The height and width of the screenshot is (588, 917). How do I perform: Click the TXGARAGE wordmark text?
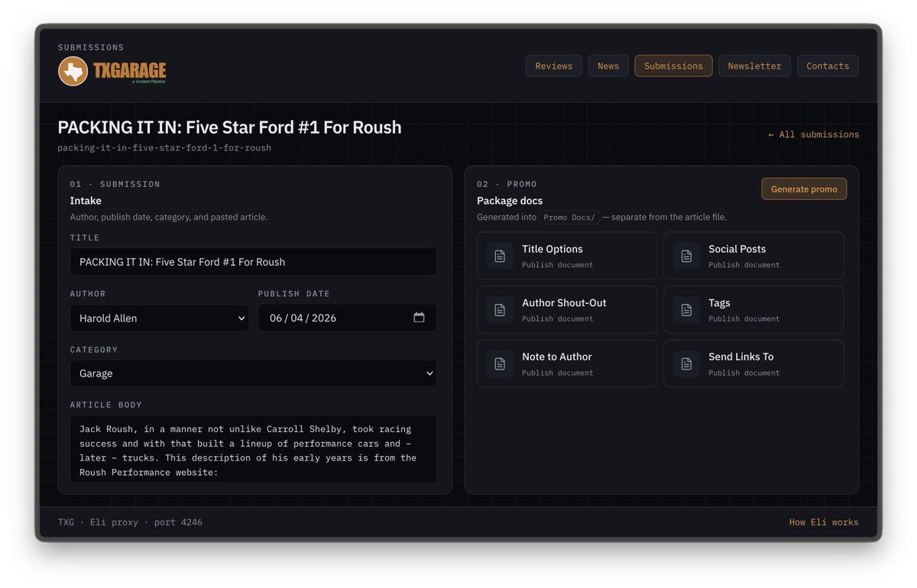pyautogui.click(x=129, y=71)
